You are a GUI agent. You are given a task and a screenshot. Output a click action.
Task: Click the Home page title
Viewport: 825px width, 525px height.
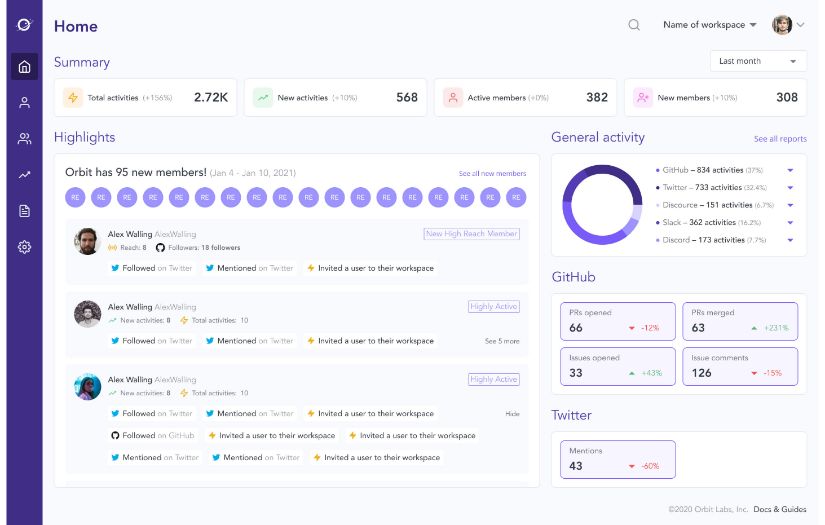pyautogui.click(x=76, y=26)
